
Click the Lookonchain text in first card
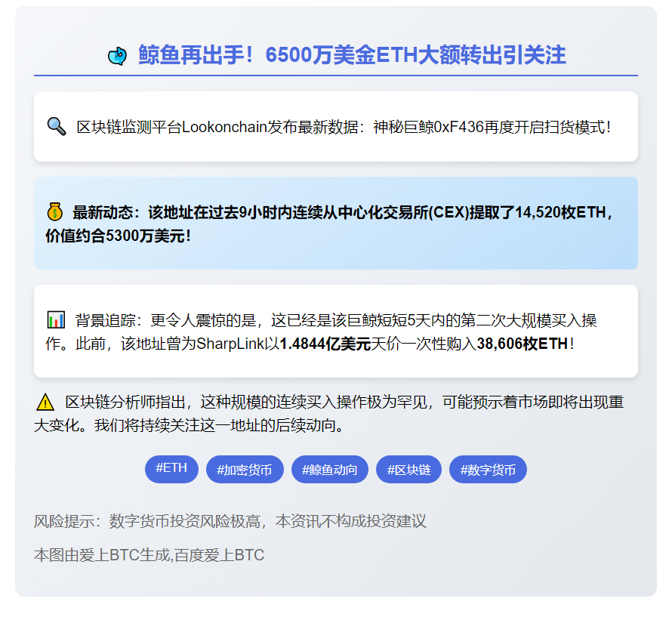[x=224, y=127]
